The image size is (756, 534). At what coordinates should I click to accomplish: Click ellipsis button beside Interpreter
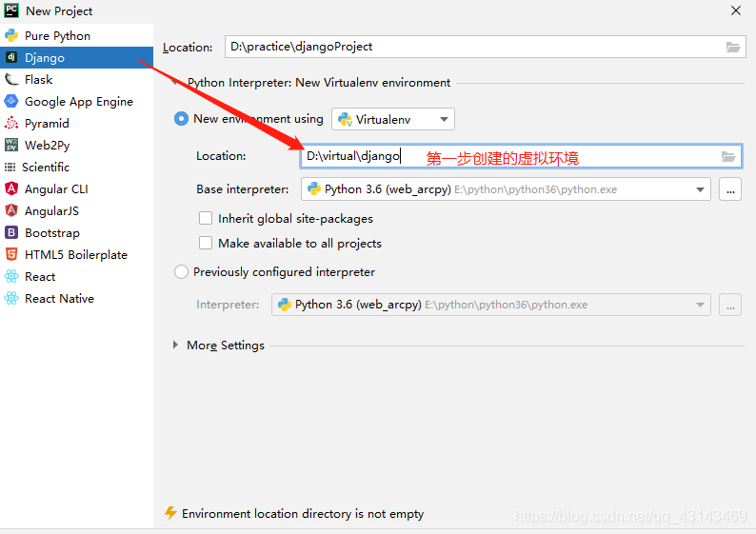pyautogui.click(x=730, y=305)
